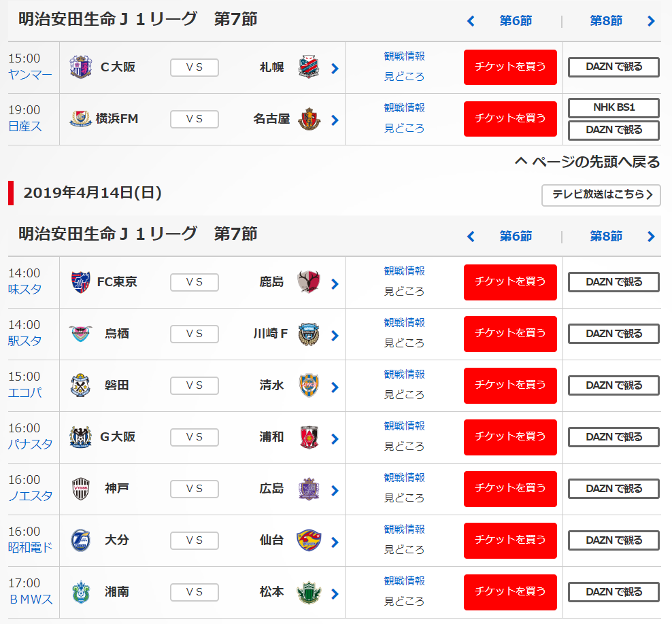Go to 第6節 in top header
Viewport: 672px width, 624px height.
pos(516,21)
